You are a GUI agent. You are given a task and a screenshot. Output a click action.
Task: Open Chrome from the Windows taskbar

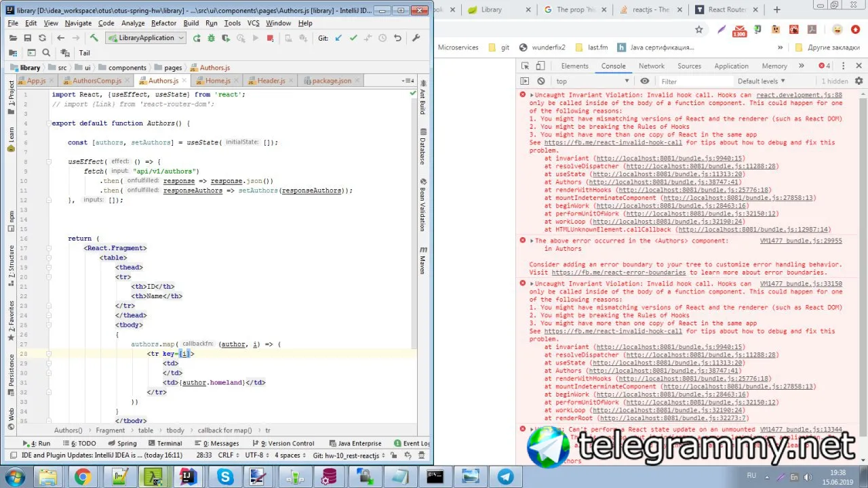click(x=83, y=477)
